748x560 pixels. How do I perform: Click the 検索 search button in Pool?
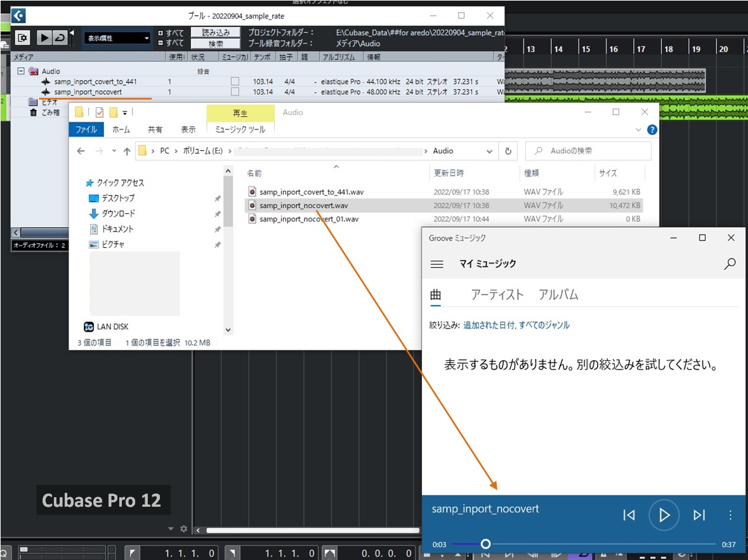click(x=216, y=43)
